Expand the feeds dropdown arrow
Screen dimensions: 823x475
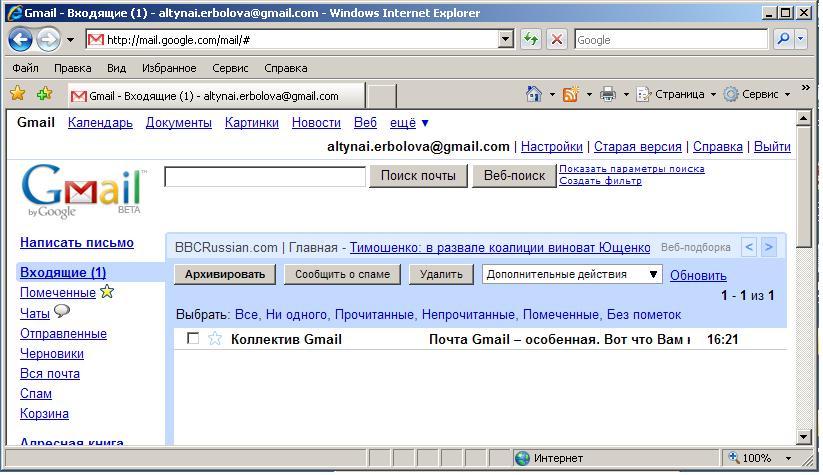589,95
